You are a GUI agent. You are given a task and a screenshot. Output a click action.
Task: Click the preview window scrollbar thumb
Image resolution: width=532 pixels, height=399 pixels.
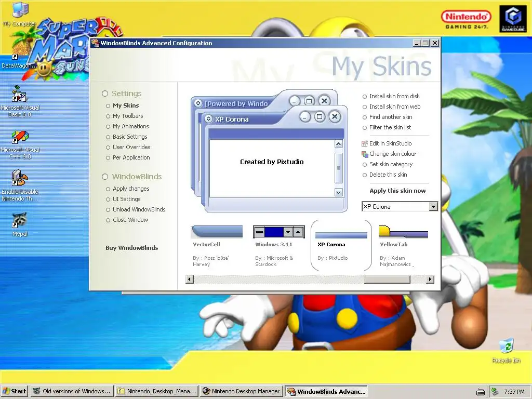coord(338,168)
